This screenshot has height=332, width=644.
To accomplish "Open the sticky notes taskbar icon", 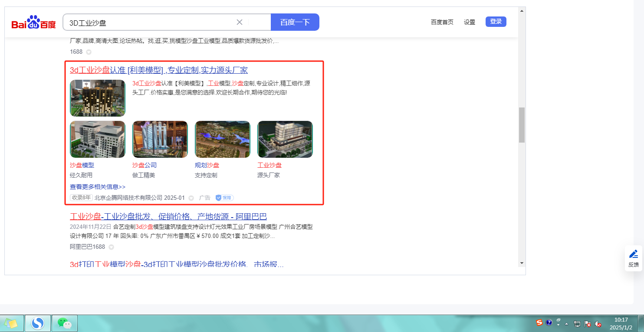I will click(11, 323).
